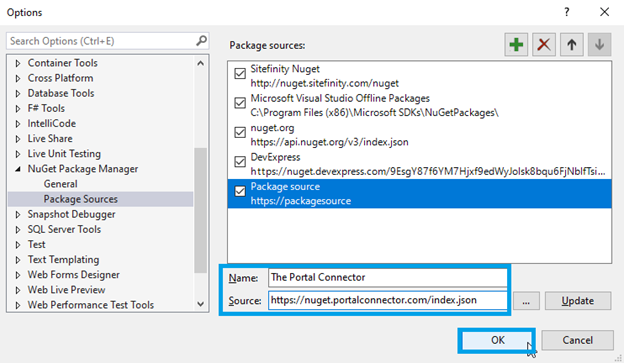This screenshot has height=363, width=624.
Task: Click the options tree vertical scrollbar thumb
Action: 201,210
